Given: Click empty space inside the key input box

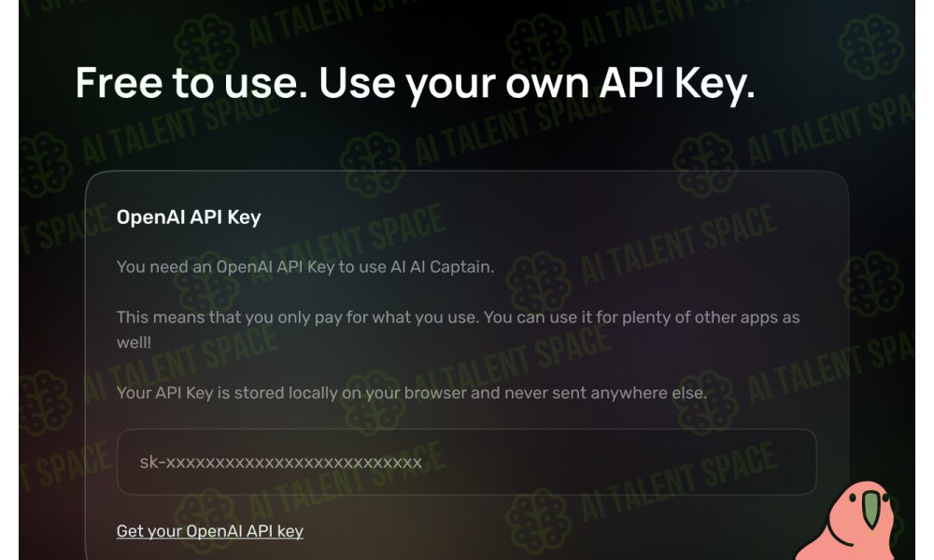Looking at the screenshot, I should point(619,462).
